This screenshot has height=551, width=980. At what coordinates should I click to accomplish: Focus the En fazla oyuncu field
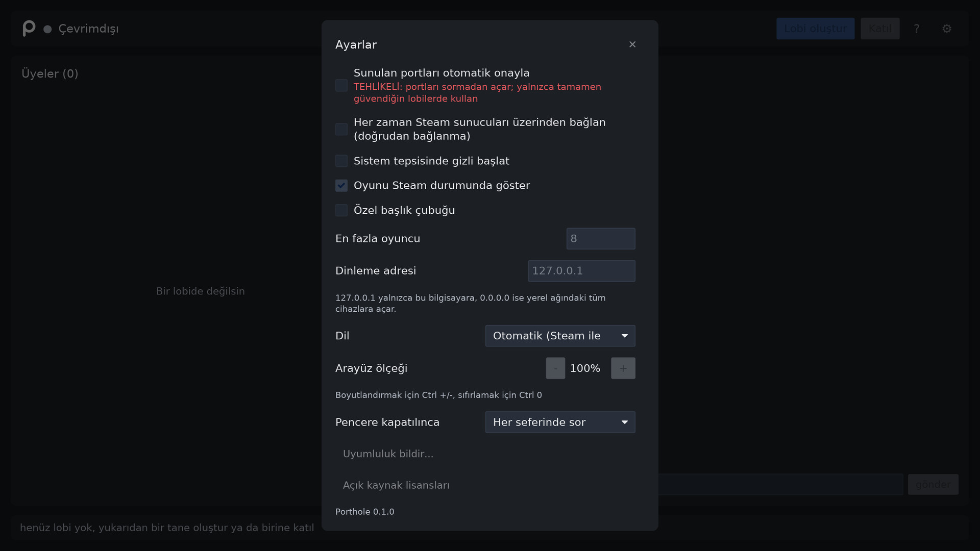pyautogui.click(x=601, y=239)
